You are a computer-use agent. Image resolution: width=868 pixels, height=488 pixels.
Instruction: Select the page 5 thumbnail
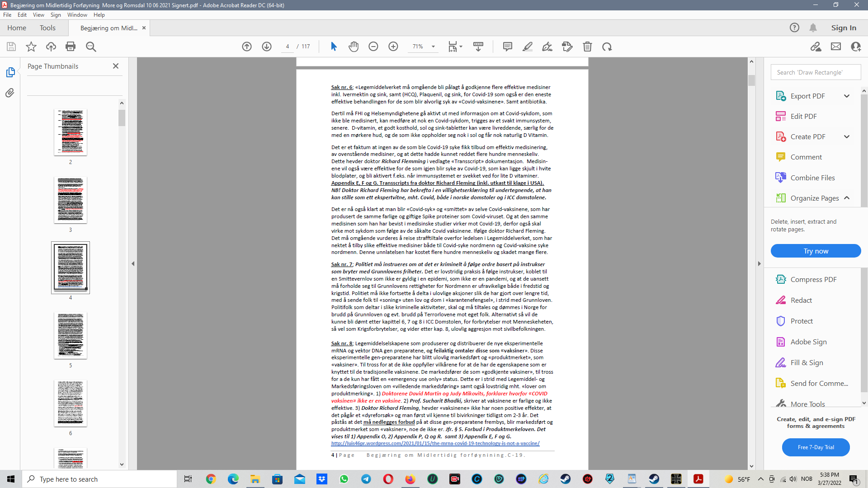point(71,336)
